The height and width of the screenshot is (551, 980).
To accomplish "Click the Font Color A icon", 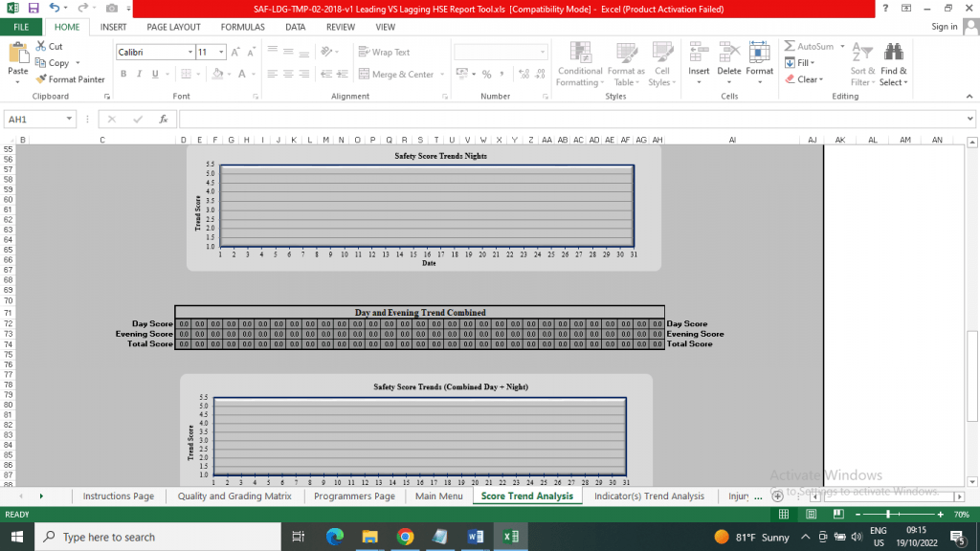I will click(242, 74).
